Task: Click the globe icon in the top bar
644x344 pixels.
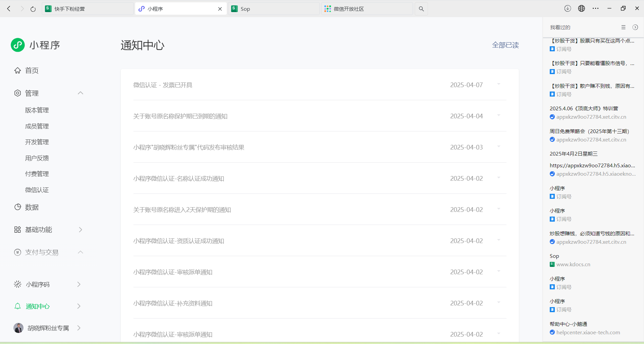Action: pos(582,8)
